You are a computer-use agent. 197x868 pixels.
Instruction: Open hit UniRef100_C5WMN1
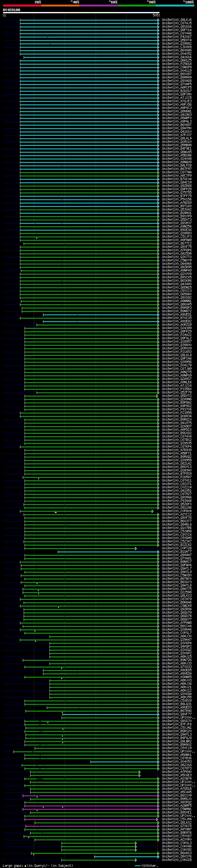176,809
